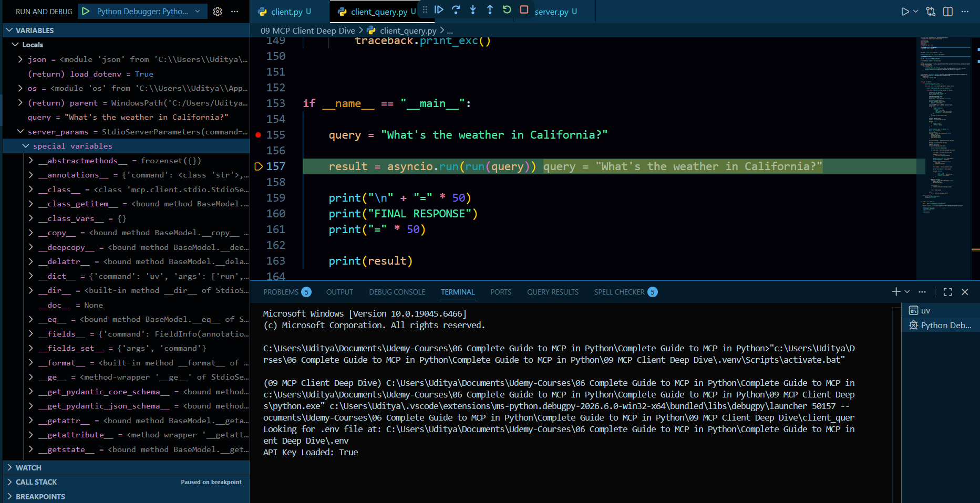Expand the __fields_set__ variable
Image resolution: width=980 pixels, height=503 pixels.
point(31,348)
